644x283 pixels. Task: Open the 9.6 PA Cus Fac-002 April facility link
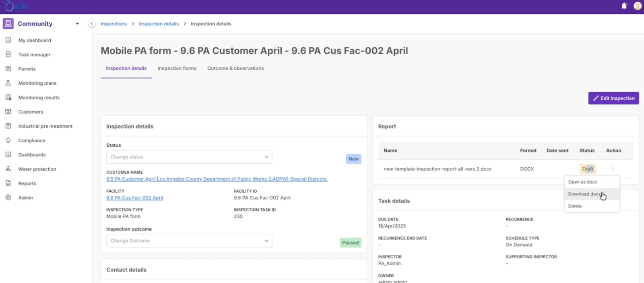[x=134, y=198]
